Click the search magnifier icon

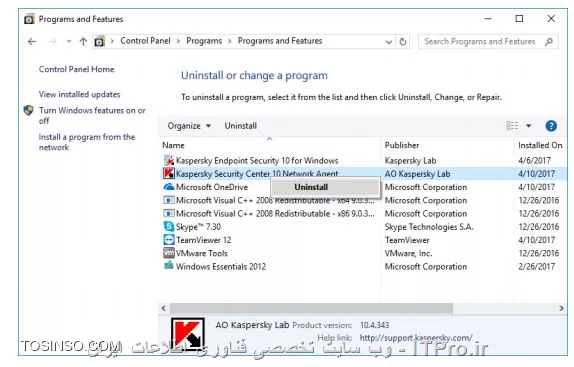click(549, 41)
